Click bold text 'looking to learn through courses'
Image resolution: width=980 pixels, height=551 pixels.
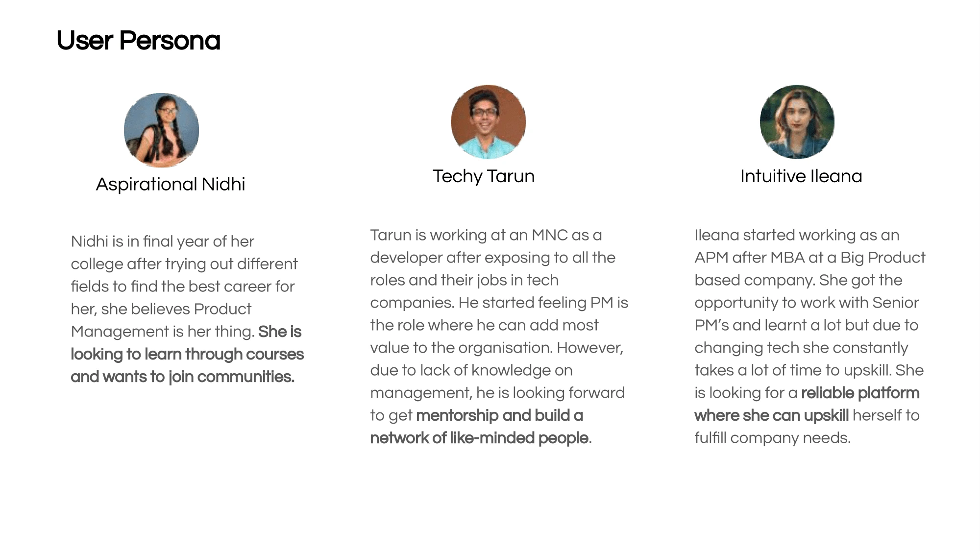[187, 354]
